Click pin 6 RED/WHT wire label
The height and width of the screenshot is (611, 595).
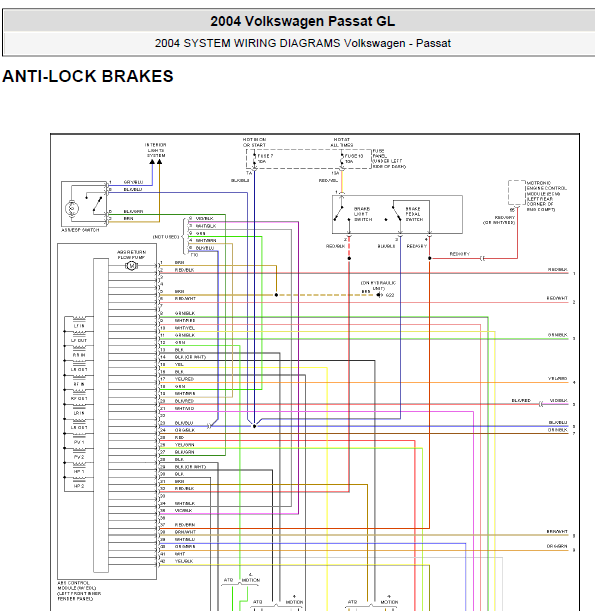[185, 299]
